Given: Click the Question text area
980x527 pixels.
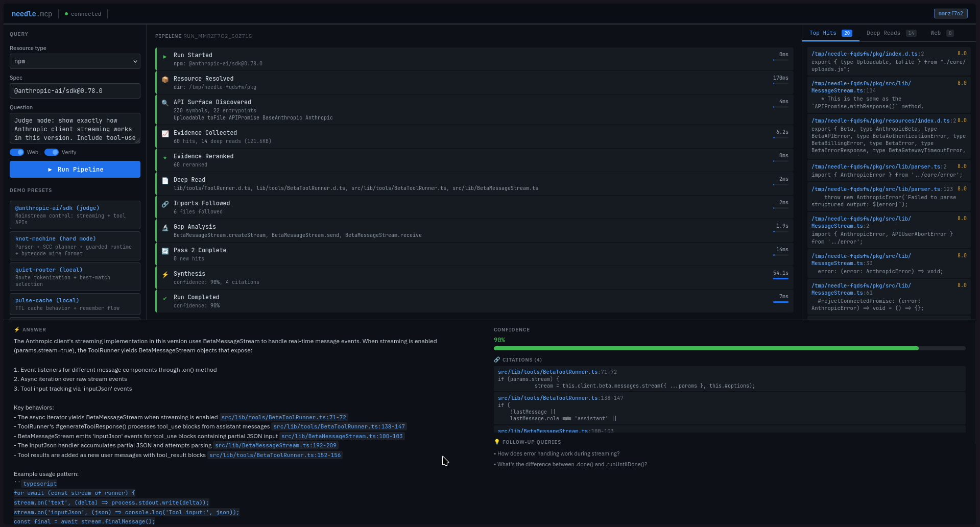Looking at the screenshot, I should point(75,128).
